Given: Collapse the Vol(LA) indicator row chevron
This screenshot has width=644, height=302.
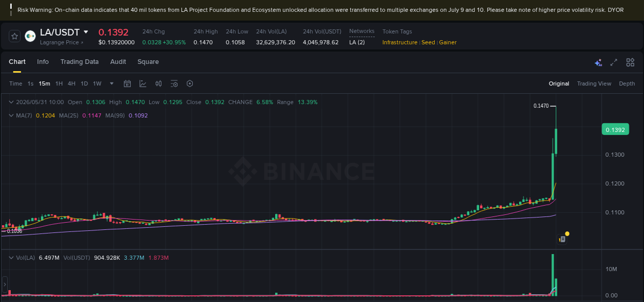Looking at the screenshot, I should [x=11, y=258].
